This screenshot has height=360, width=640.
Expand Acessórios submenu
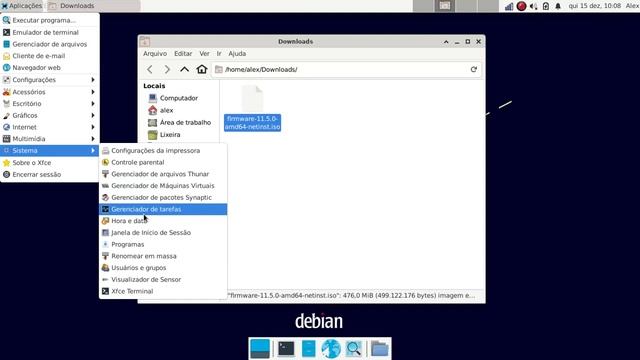(49, 92)
